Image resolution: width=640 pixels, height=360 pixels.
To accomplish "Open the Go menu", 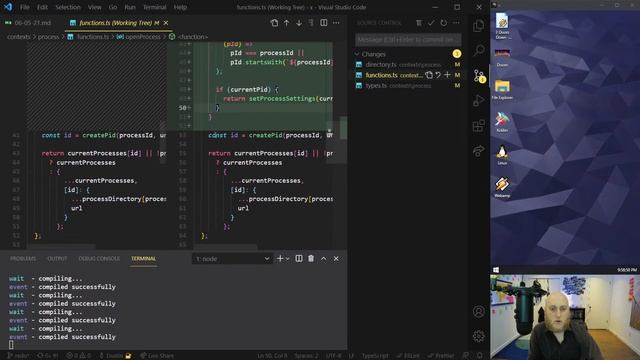I will tap(113, 7).
